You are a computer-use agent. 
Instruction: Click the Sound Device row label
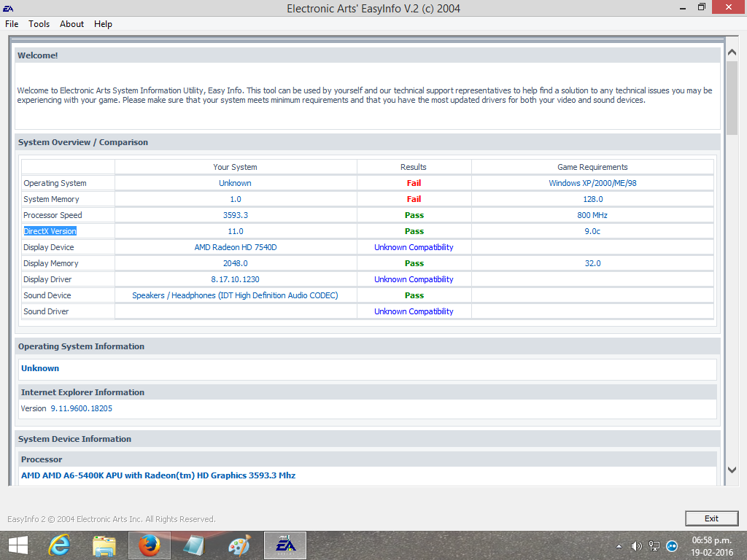tap(47, 295)
